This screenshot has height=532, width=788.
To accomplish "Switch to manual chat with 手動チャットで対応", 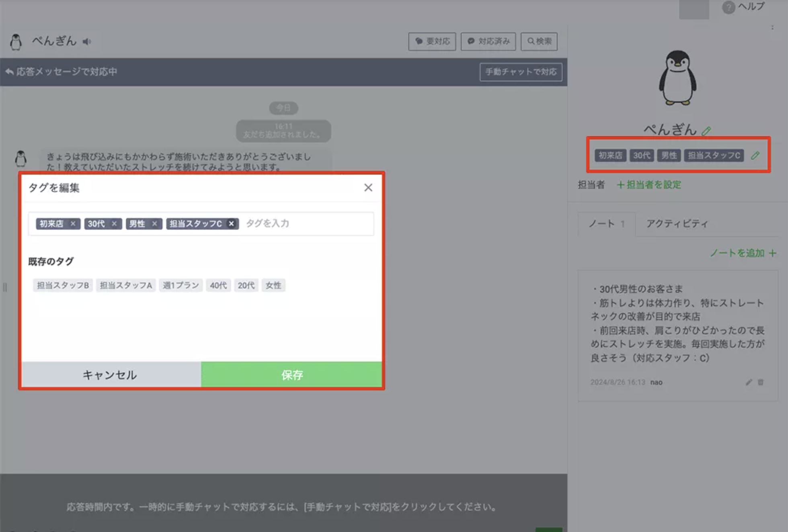I will point(521,72).
